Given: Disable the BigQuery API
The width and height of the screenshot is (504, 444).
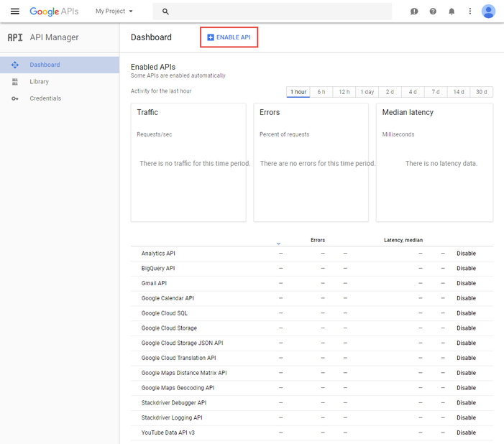Looking at the screenshot, I should pos(466,268).
